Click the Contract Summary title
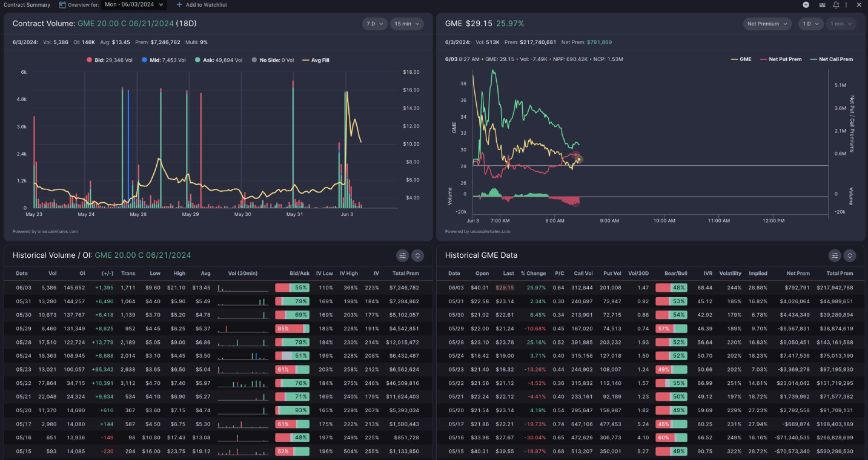 pos(27,5)
